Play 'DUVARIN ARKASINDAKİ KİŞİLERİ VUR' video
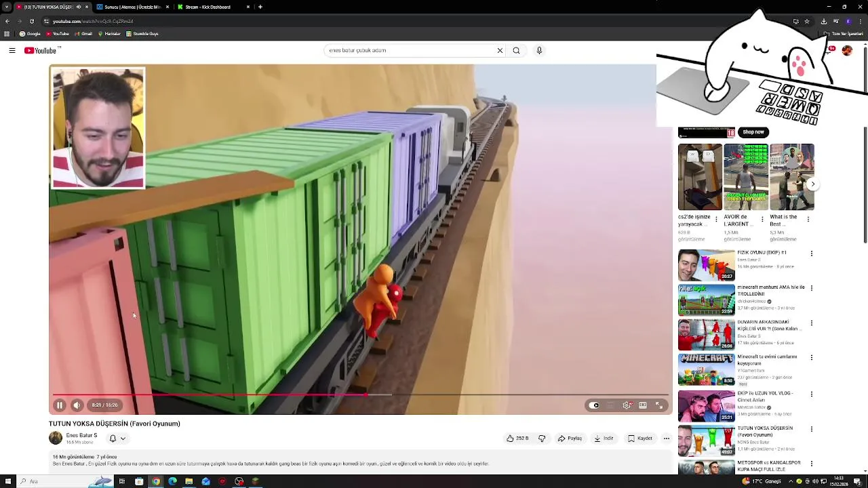Screen dimensions: 868x488 pos(706,334)
